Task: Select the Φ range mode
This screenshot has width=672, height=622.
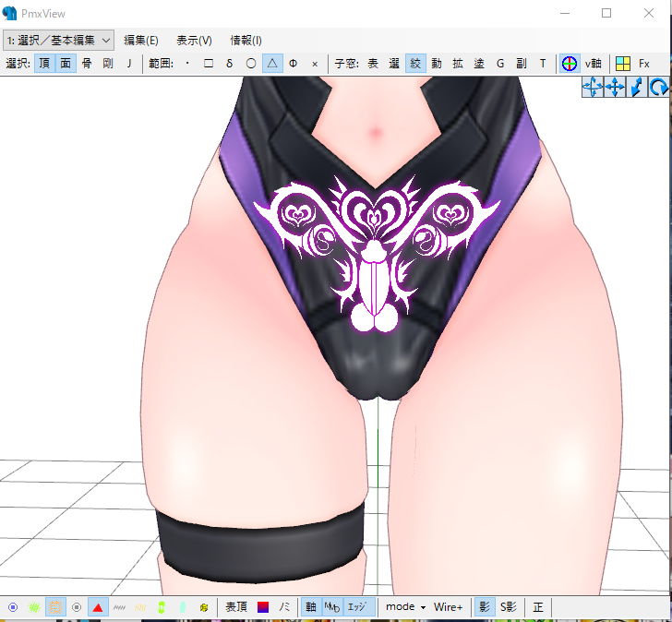Action: click(x=294, y=64)
